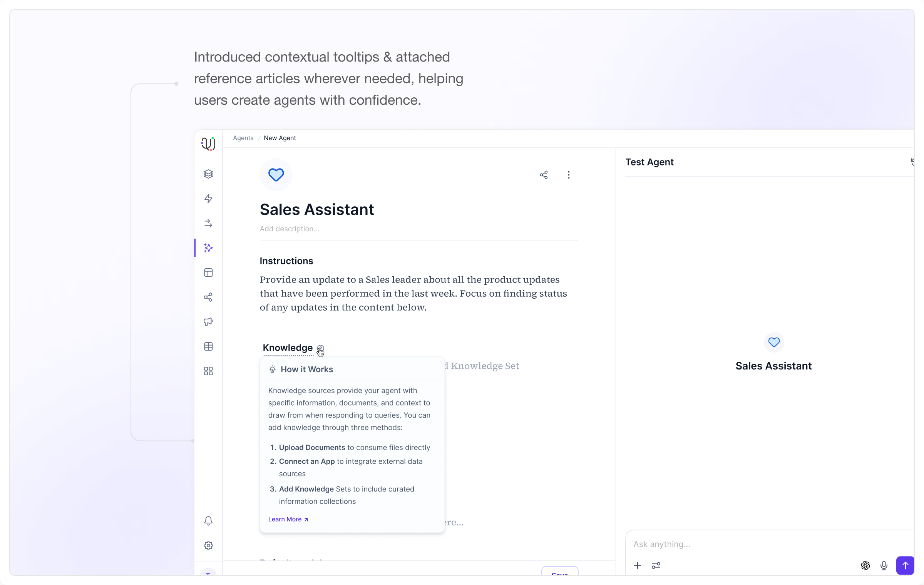This screenshot has width=924, height=585.
Task: Click Sales Assistant name in Test Agent panel
Action: click(773, 366)
